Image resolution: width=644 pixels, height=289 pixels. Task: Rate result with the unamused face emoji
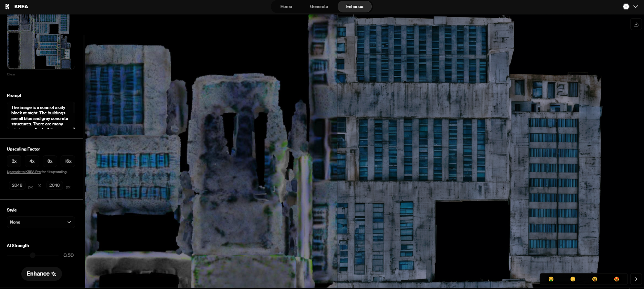(x=573, y=279)
